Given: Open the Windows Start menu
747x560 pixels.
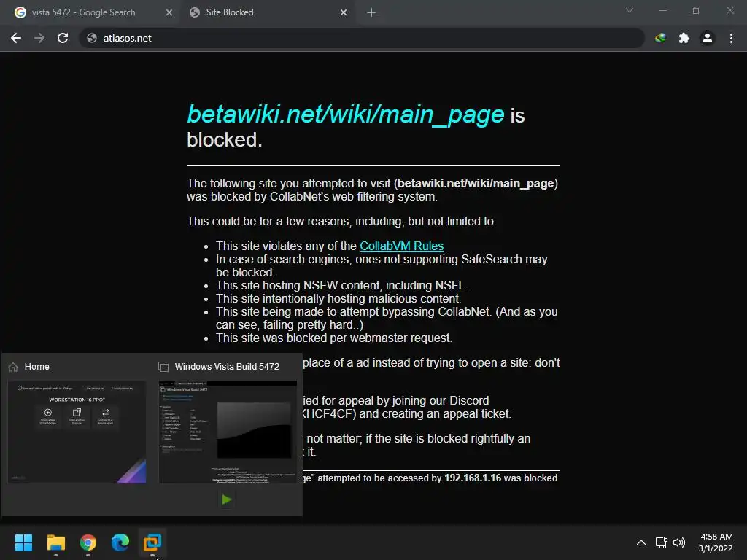Looking at the screenshot, I should click(23, 542).
